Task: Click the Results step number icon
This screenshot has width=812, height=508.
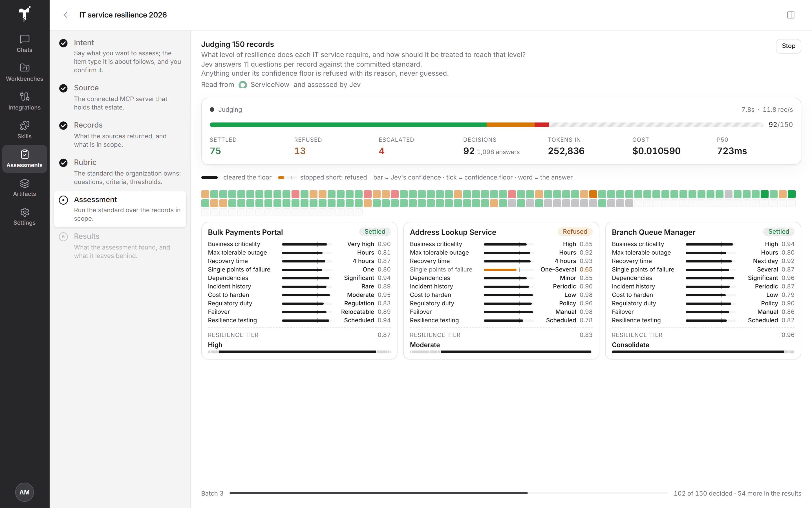Action: (63, 237)
